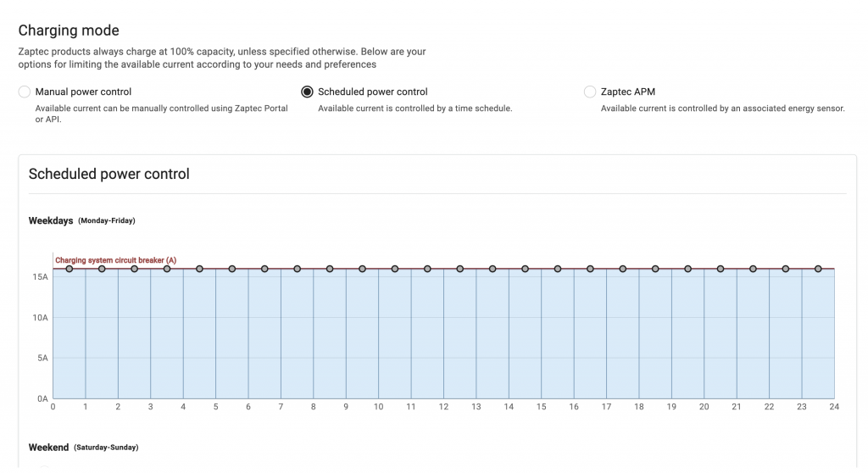Select the Manual power control radio button
Viewport: 868px width, 473px height.
[x=25, y=92]
